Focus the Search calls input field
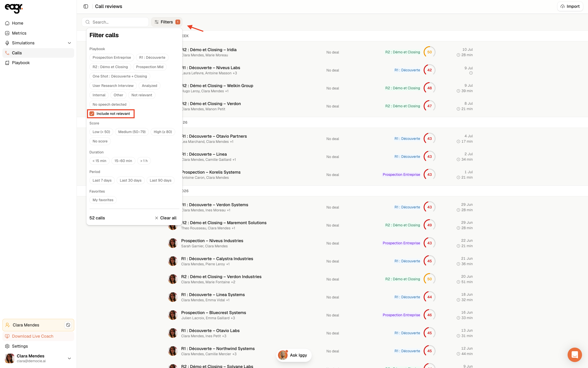 click(115, 22)
